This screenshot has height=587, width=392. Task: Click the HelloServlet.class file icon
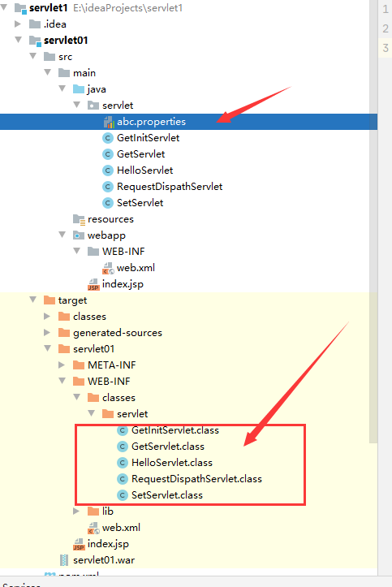[123, 463]
